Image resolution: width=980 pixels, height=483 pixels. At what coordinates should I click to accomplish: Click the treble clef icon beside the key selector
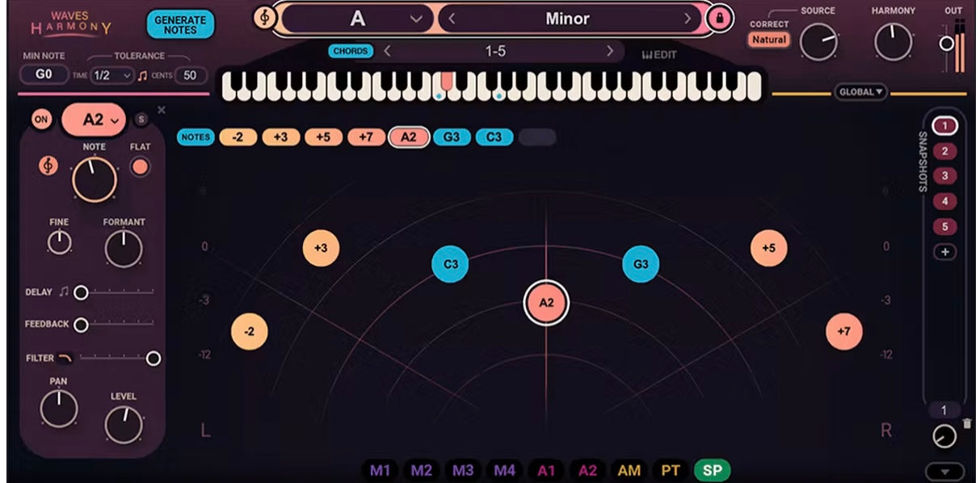(264, 17)
